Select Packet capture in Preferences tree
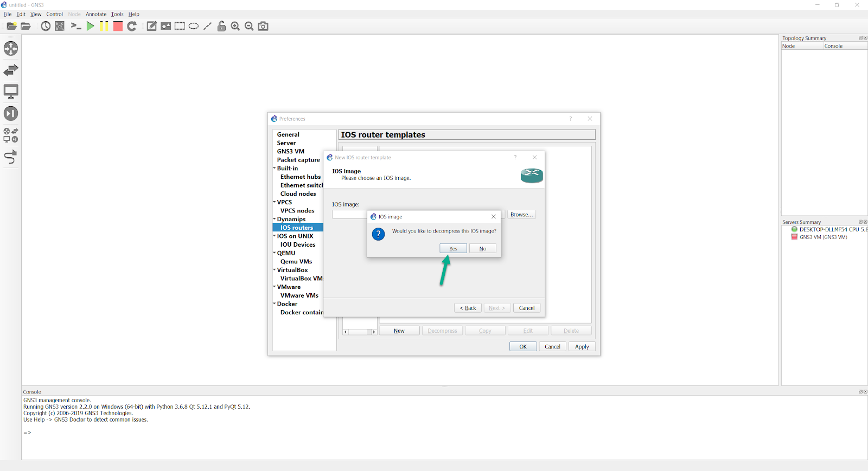 click(x=298, y=160)
